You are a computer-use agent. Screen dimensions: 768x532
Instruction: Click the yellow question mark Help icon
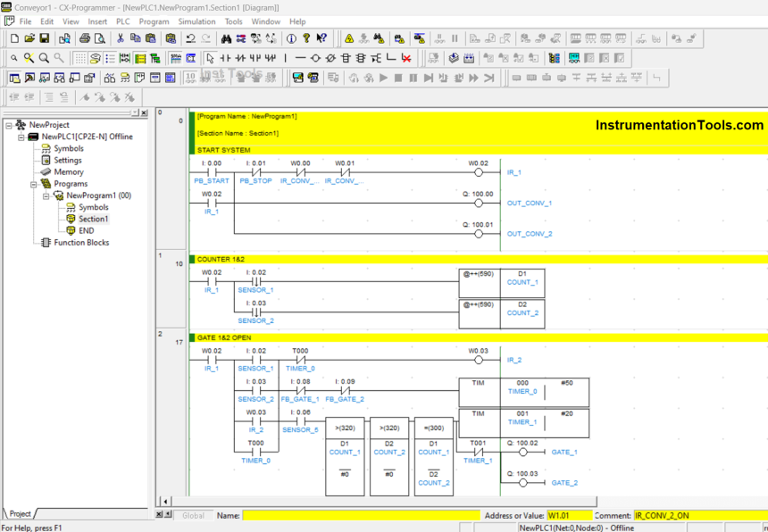[306, 38]
